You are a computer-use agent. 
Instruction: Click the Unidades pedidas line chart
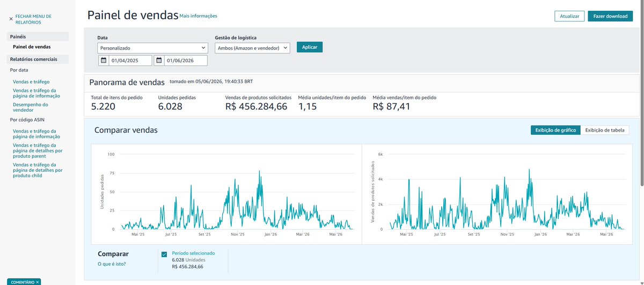coord(226,193)
